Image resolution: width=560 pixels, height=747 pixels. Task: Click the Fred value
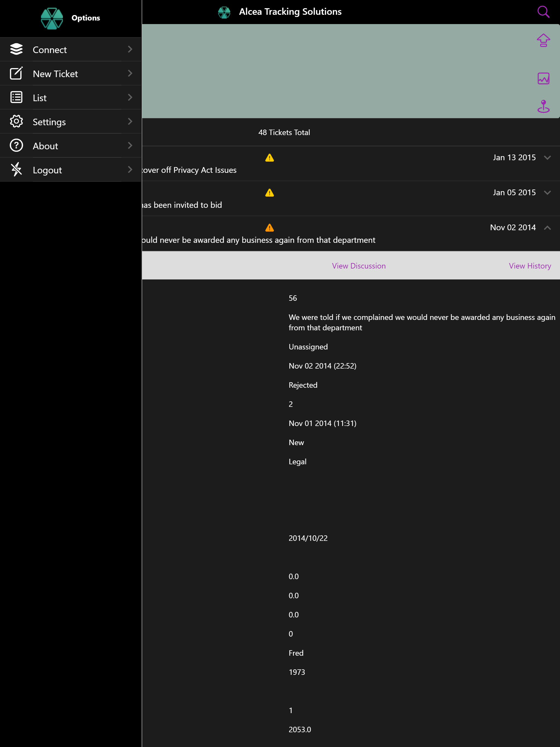(296, 653)
